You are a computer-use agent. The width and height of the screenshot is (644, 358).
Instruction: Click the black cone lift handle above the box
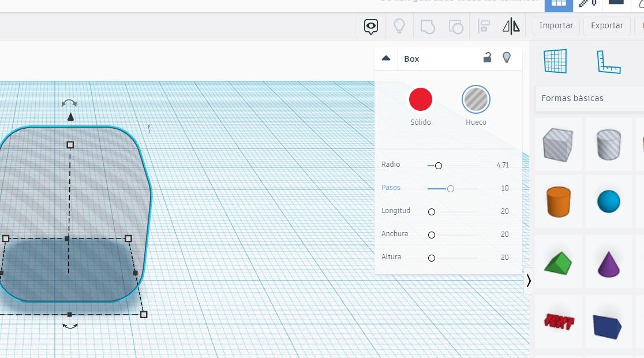70,117
